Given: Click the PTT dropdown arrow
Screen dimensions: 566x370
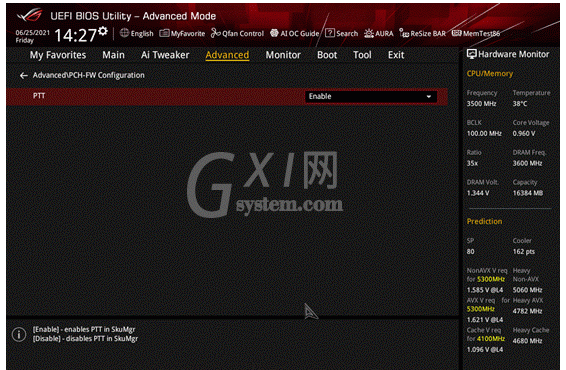Looking at the screenshot, I should point(428,97).
